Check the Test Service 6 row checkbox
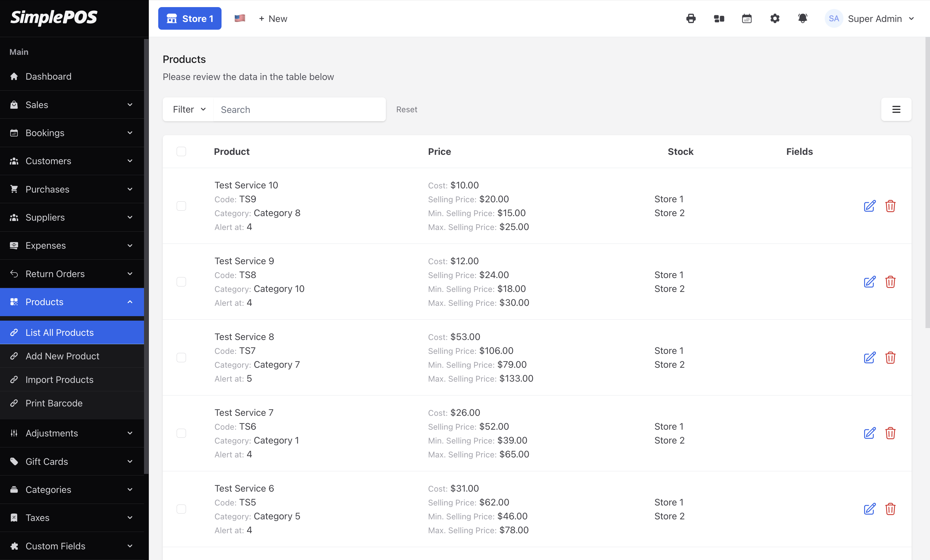The image size is (930, 560). pyautogui.click(x=181, y=509)
